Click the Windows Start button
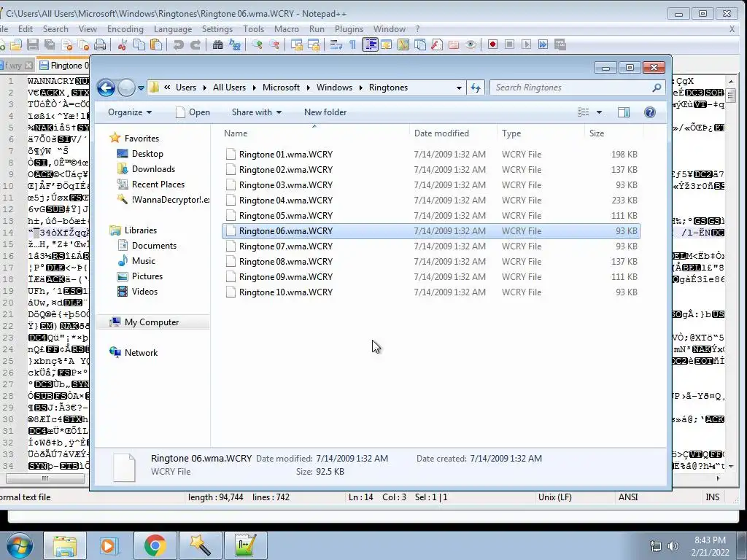The image size is (747, 560). 19,545
